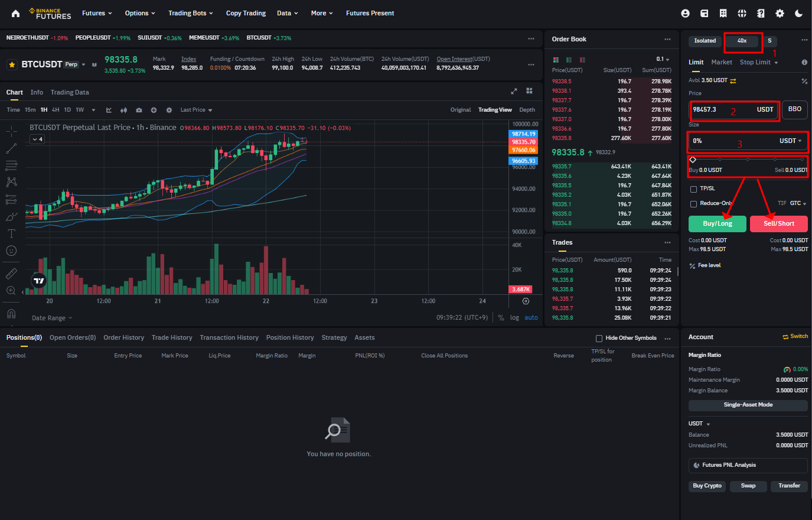Open the Data menu dropdown

point(288,13)
